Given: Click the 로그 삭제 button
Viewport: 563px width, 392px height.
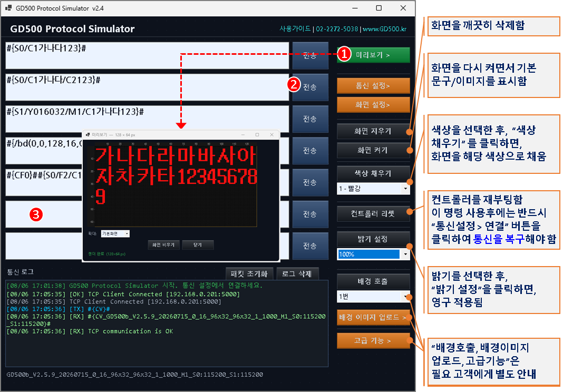Looking at the screenshot, I should coord(297,274).
